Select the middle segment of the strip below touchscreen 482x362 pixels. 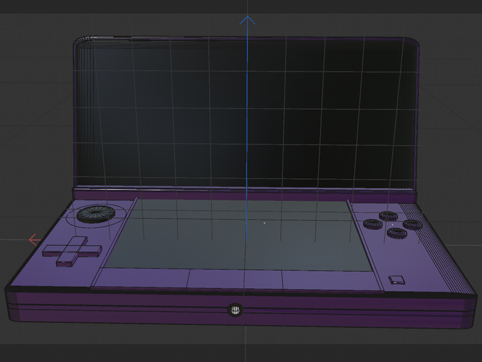[x=236, y=279]
